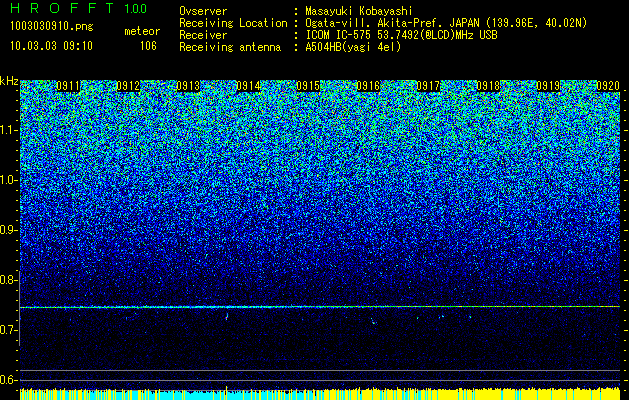The image size is (629, 400).
Task: Click the 'meteor' label
Action: click(x=142, y=31)
